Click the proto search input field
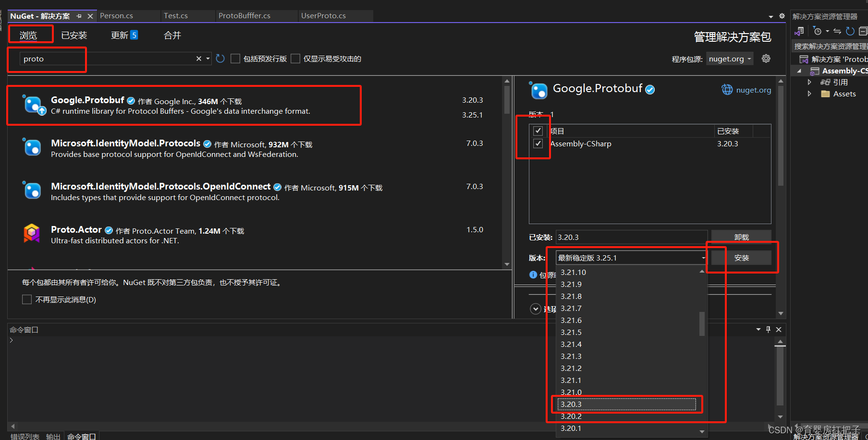The image size is (868, 440). (x=107, y=59)
